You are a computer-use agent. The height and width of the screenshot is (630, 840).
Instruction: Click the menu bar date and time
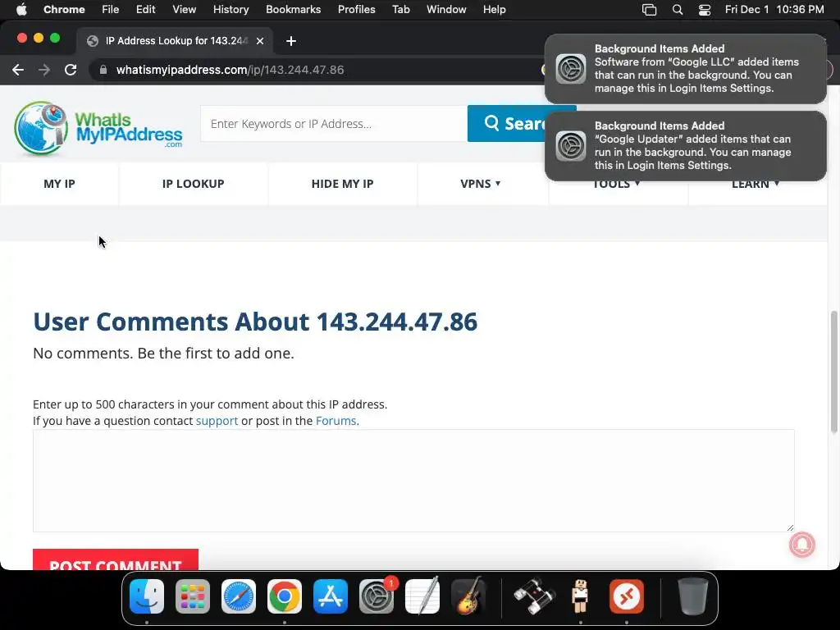coord(774,10)
